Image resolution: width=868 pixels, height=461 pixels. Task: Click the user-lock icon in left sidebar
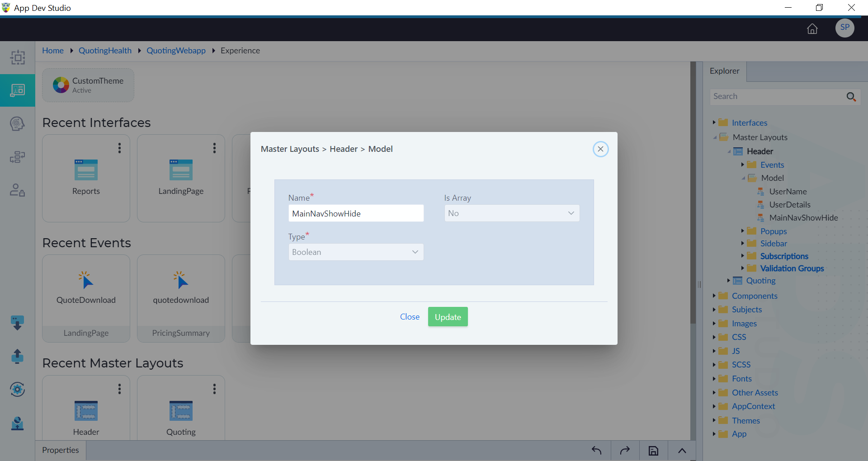pyautogui.click(x=18, y=190)
